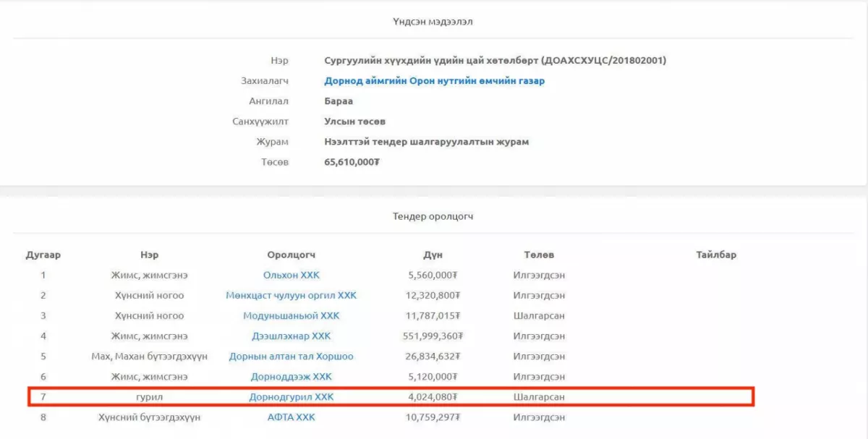Open the Дорнодгурил ХХК link

tap(292, 397)
